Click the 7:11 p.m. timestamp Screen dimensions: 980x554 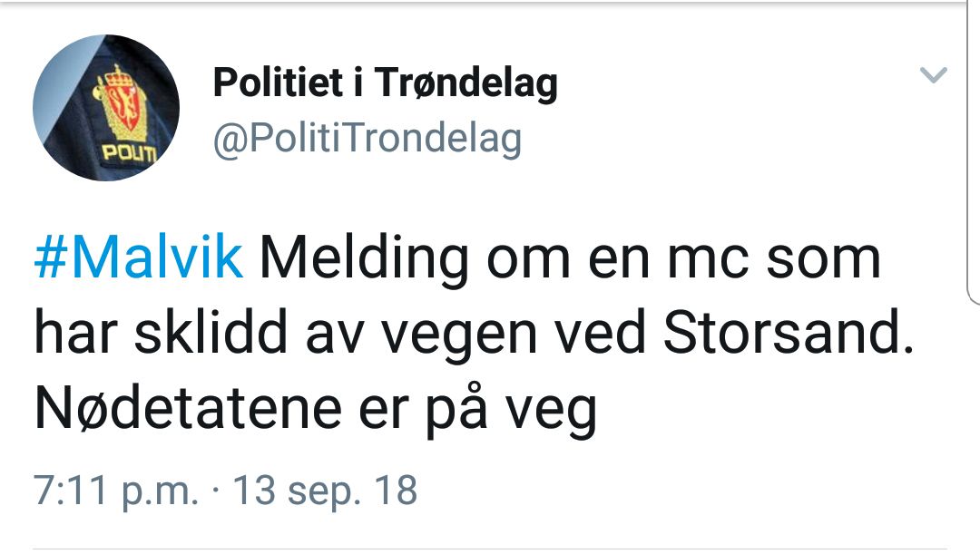[x=116, y=491]
